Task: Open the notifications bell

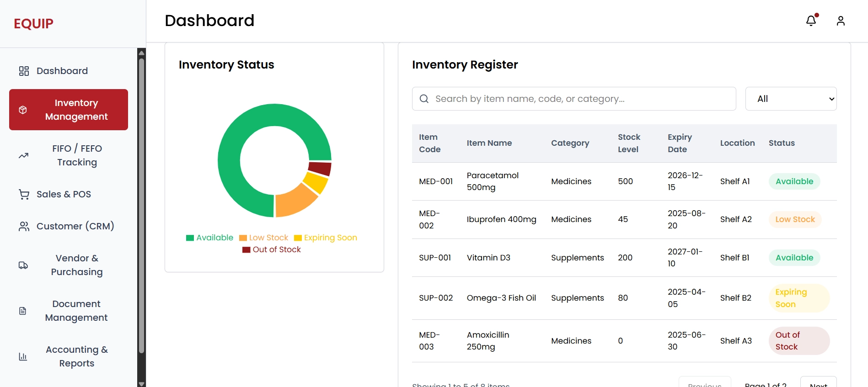Action: click(x=811, y=21)
